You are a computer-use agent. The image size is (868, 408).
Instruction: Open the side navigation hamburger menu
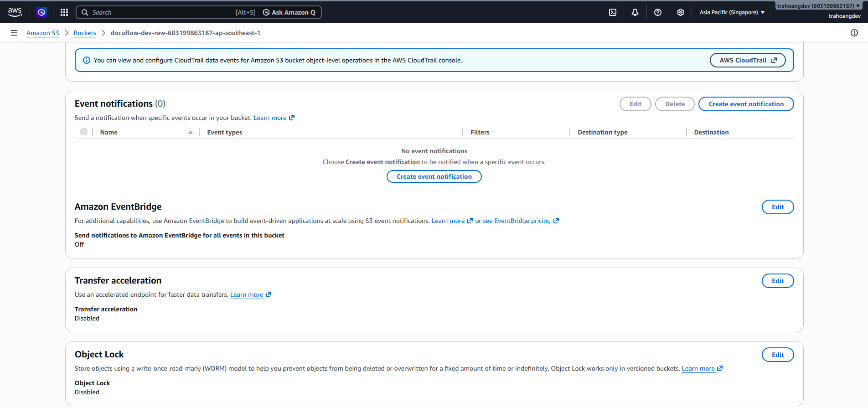tap(14, 33)
